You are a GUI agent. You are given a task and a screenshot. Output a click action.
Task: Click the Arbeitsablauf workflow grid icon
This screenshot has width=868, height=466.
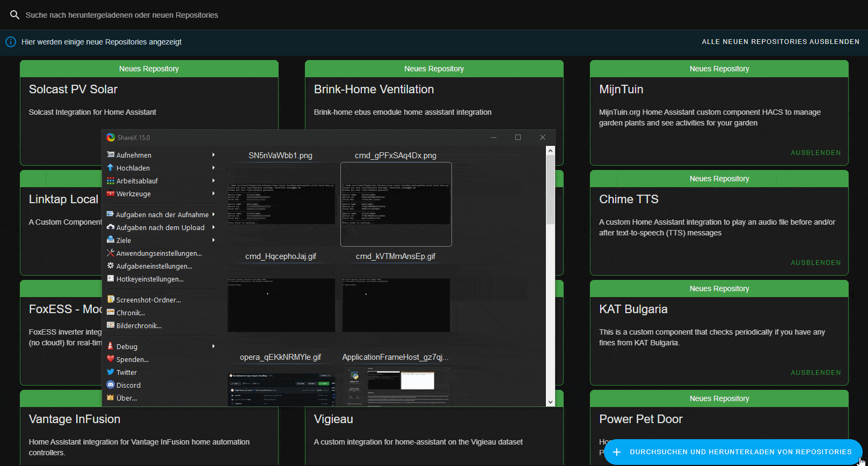(x=111, y=181)
